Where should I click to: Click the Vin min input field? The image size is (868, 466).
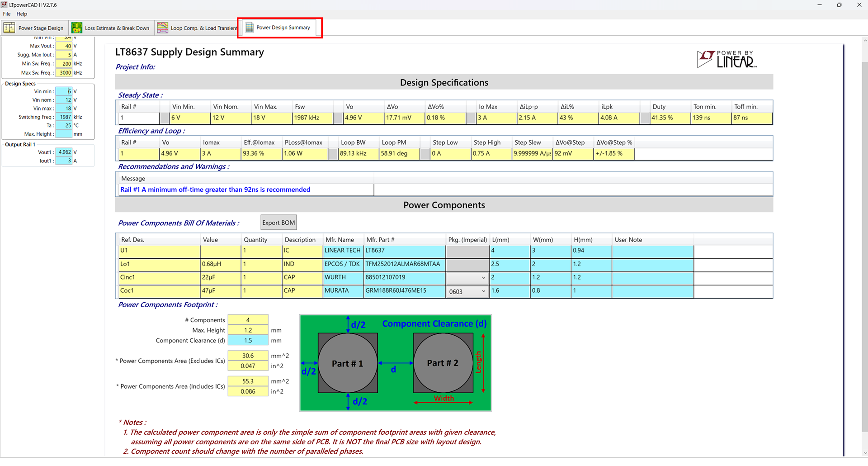pyautogui.click(x=64, y=91)
